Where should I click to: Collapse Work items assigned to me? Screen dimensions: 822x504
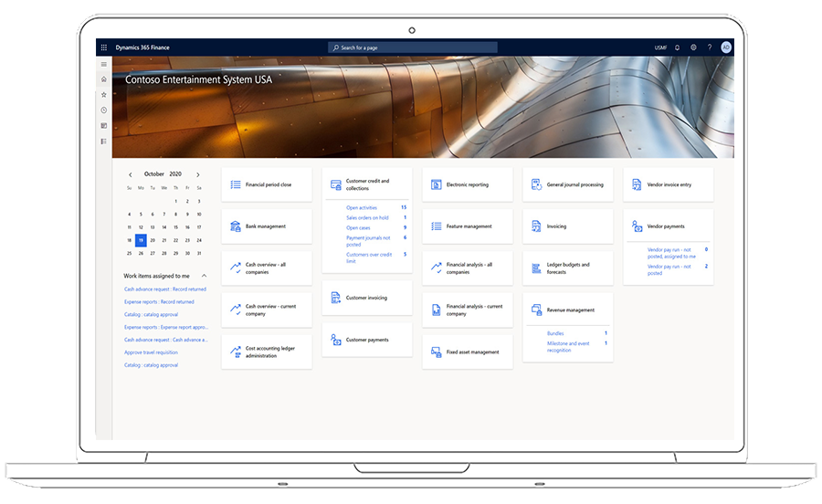pos(204,276)
